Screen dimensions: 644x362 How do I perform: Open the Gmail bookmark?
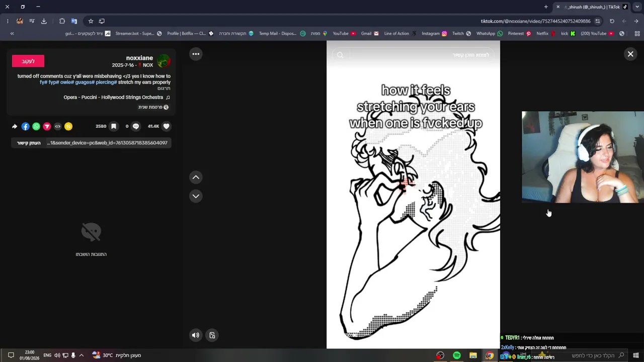[x=370, y=34]
